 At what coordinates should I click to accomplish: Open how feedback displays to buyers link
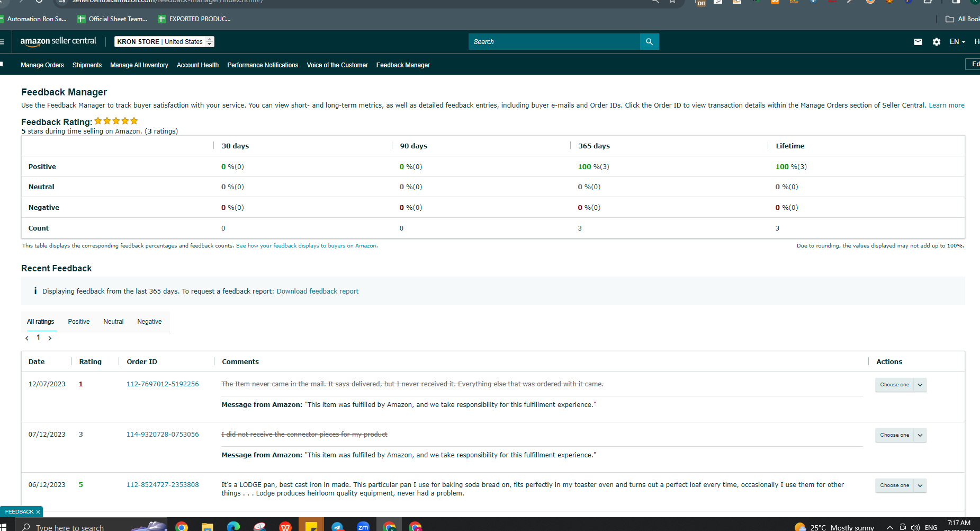306,246
